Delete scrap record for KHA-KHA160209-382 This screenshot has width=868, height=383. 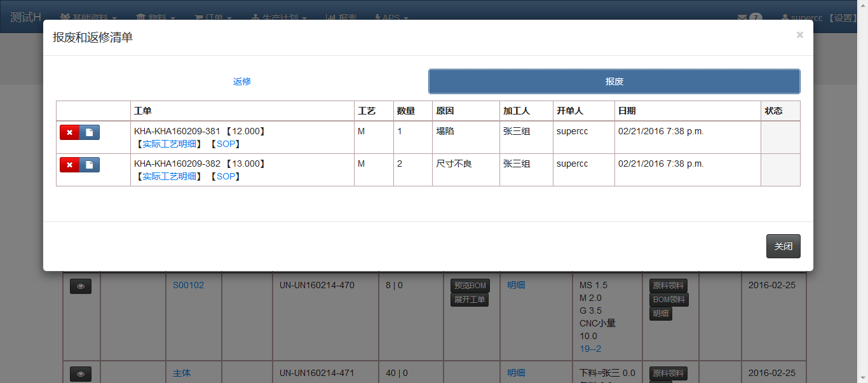69,165
